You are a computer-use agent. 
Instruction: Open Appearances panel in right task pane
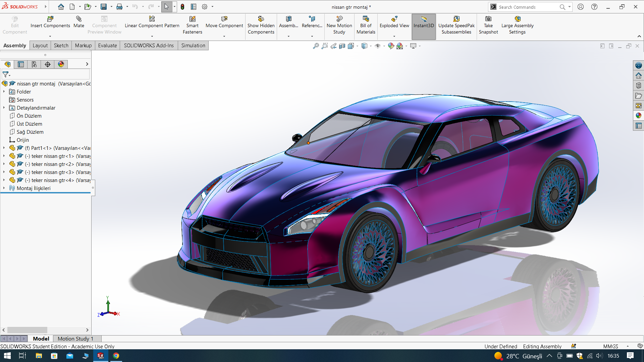638,116
